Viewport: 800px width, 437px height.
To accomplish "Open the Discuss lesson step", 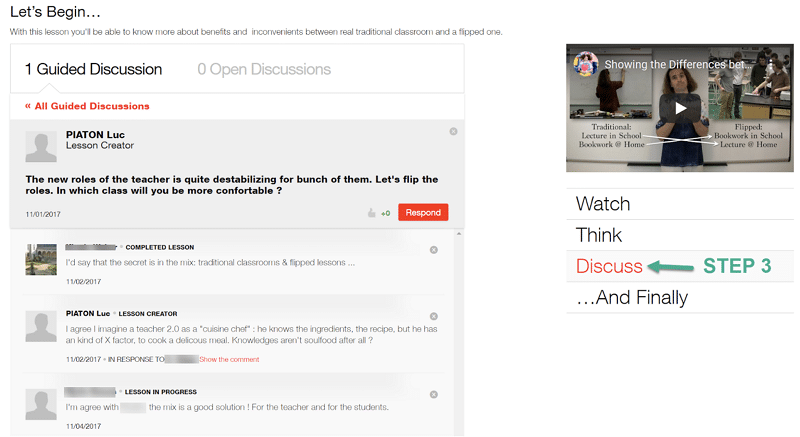I will [609, 266].
